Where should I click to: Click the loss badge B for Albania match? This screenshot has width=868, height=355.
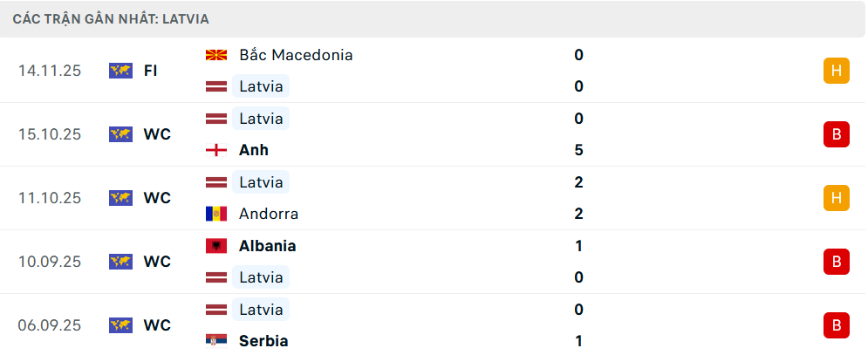[x=836, y=262]
